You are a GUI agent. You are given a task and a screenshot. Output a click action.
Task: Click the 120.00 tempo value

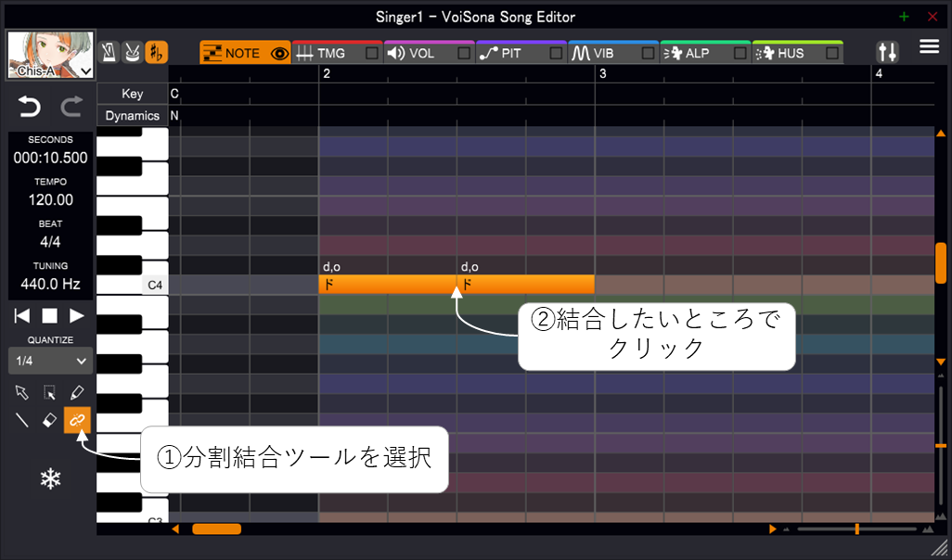coord(50,199)
